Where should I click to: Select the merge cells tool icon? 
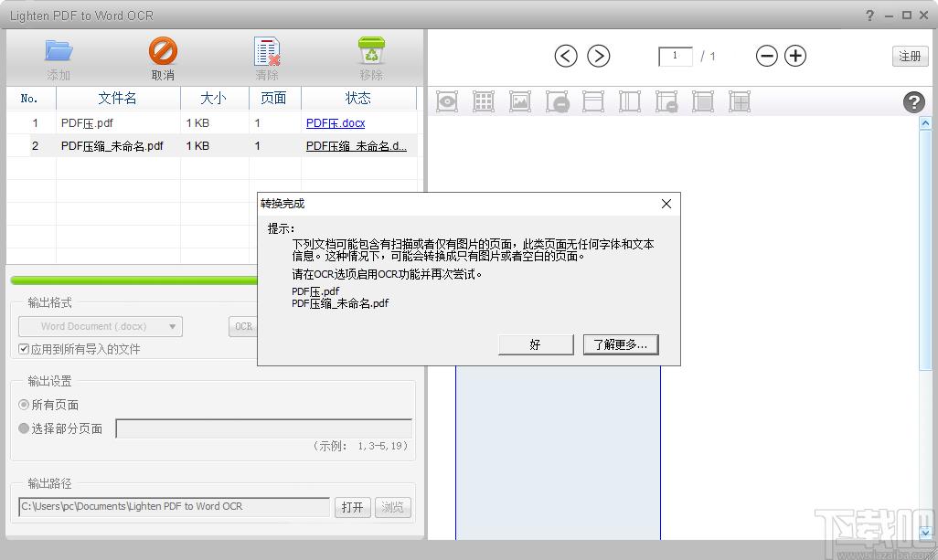click(x=703, y=101)
